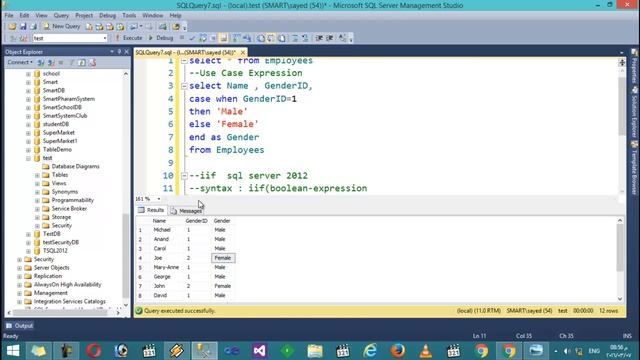Open the View menu
Viewport: 640px width, 360px height.
(x=41, y=16)
